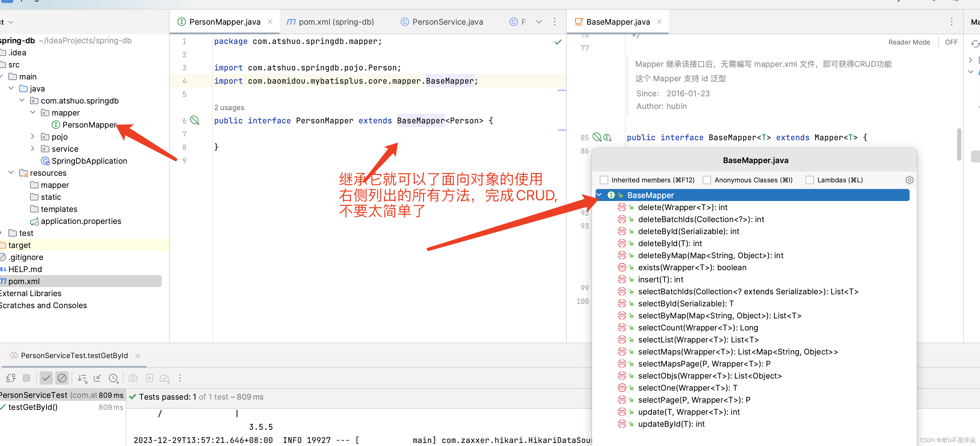Click the sort tests icon in run toolbar
Viewport: 980px width, 446px height.
pyautogui.click(x=82, y=378)
